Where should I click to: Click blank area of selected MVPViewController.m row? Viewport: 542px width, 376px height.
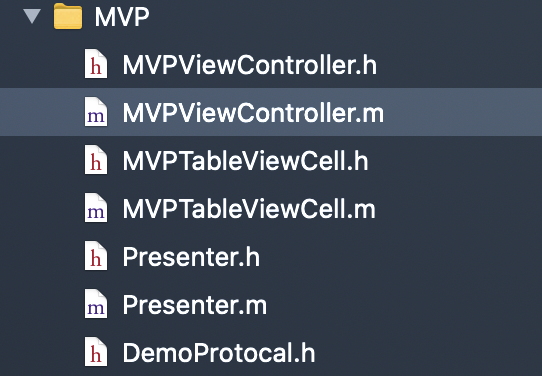(463, 112)
